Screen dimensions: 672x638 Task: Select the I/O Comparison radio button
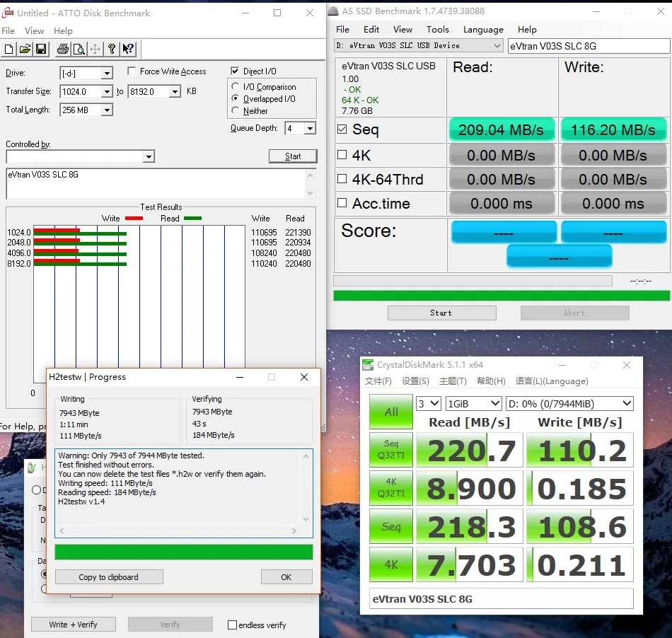pos(235,86)
